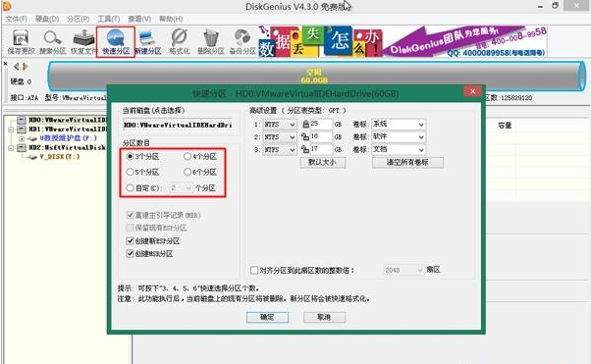Select HD0:VMwareVirtualIDE in disk tree
The height and width of the screenshot is (364, 591).
click(x=68, y=120)
